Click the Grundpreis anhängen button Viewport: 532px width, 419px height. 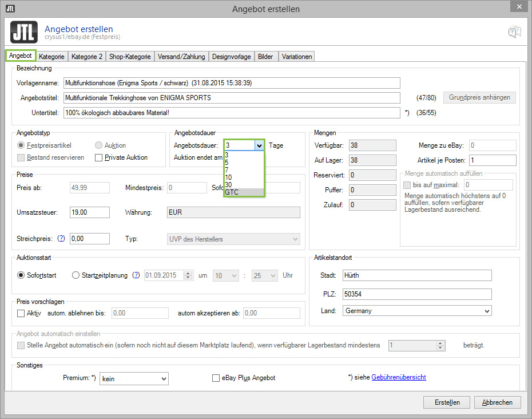479,97
